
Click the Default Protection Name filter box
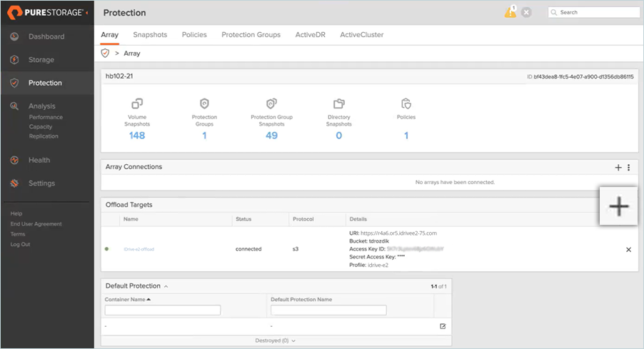(328, 310)
